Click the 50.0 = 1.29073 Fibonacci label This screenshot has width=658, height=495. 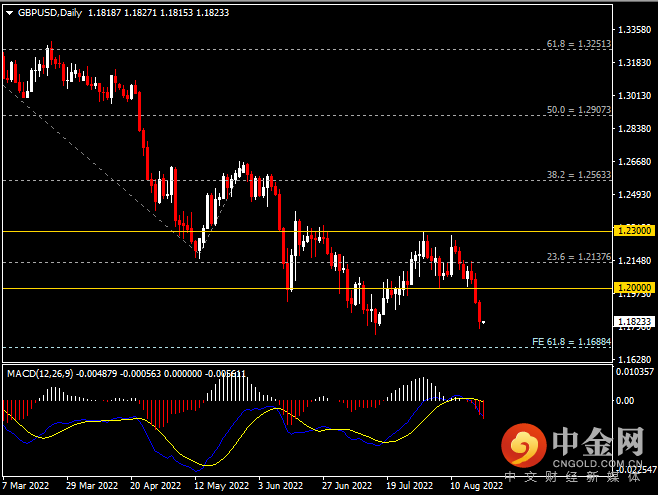pos(579,109)
